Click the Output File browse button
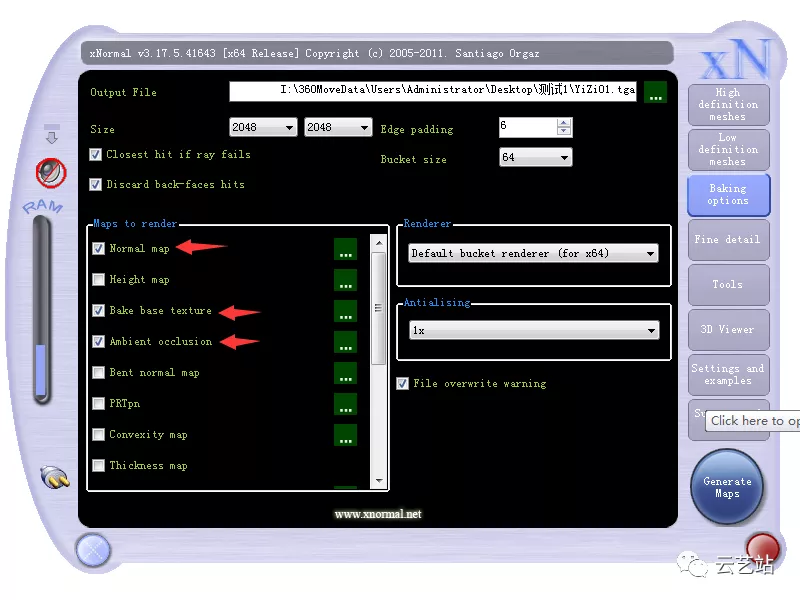800x600 pixels. 655,92
